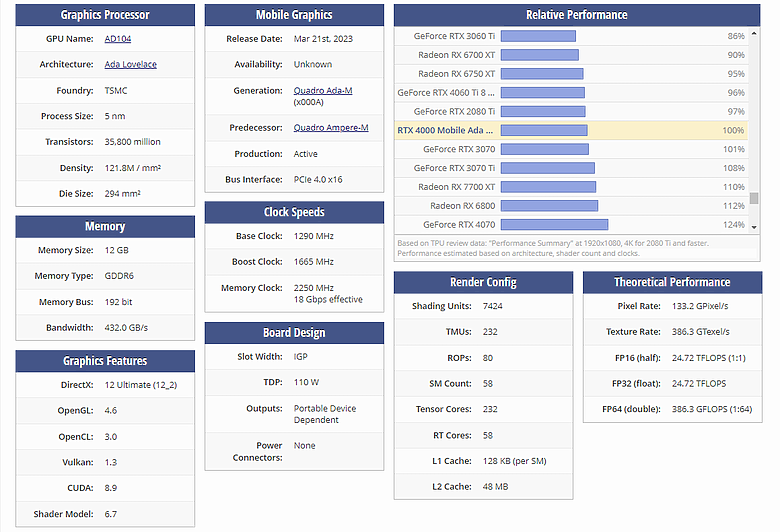Click the 386.3 GTexel/s texture rate value
780x532 pixels.
(x=700, y=331)
